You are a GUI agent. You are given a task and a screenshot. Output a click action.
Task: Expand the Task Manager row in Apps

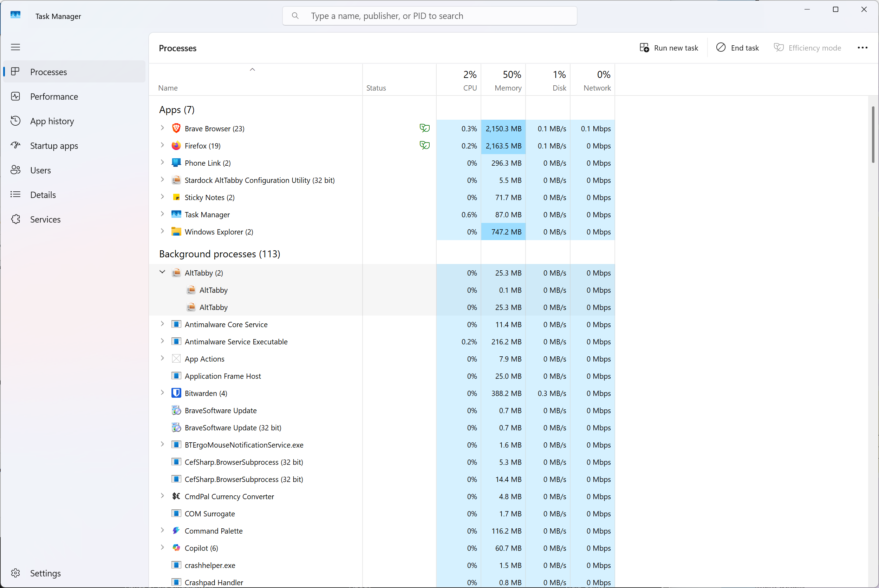pos(162,214)
